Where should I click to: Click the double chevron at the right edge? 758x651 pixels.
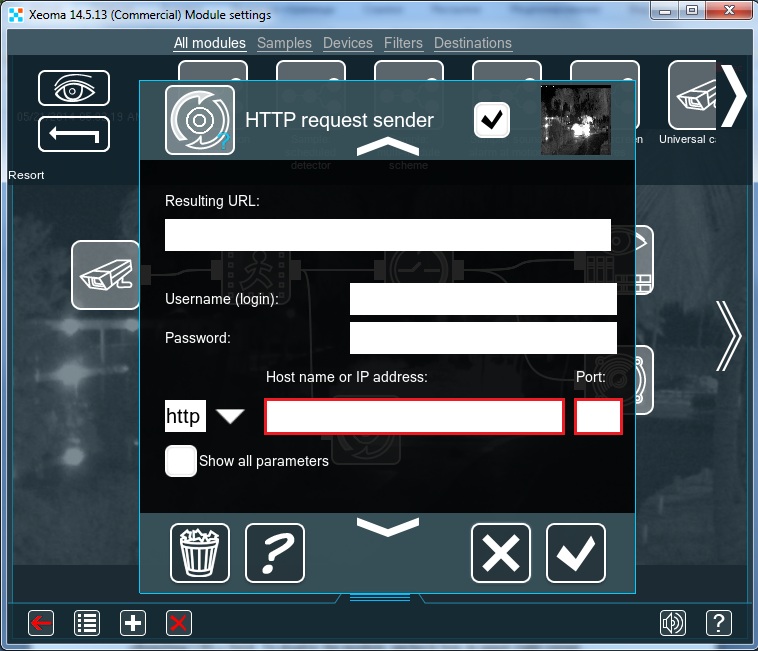tap(729, 336)
